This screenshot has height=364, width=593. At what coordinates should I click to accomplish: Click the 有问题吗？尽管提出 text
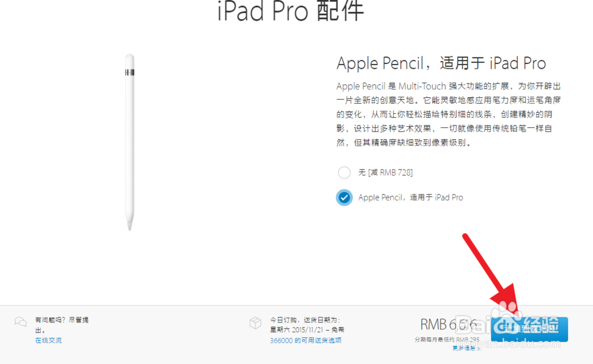62,325
